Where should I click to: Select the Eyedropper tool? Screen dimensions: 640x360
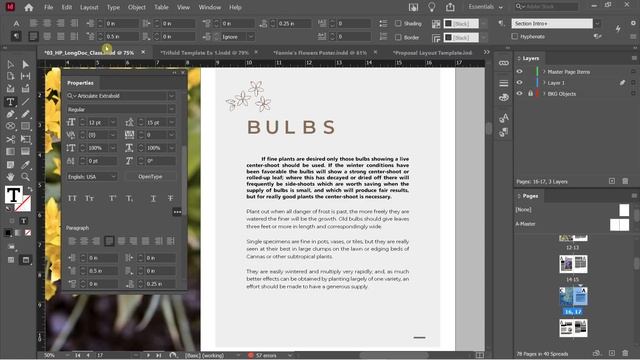25,164
